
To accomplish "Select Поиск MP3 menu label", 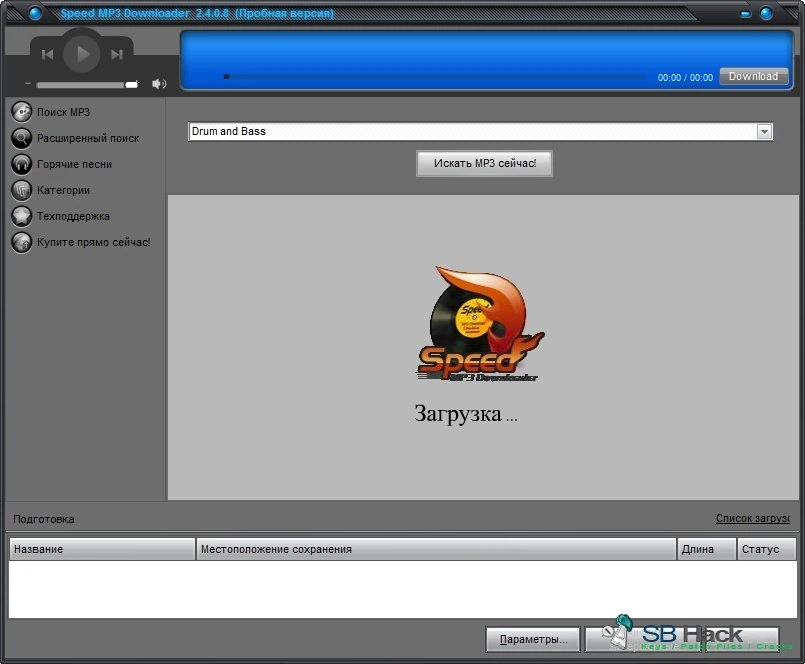I will click(x=63, y=112).
